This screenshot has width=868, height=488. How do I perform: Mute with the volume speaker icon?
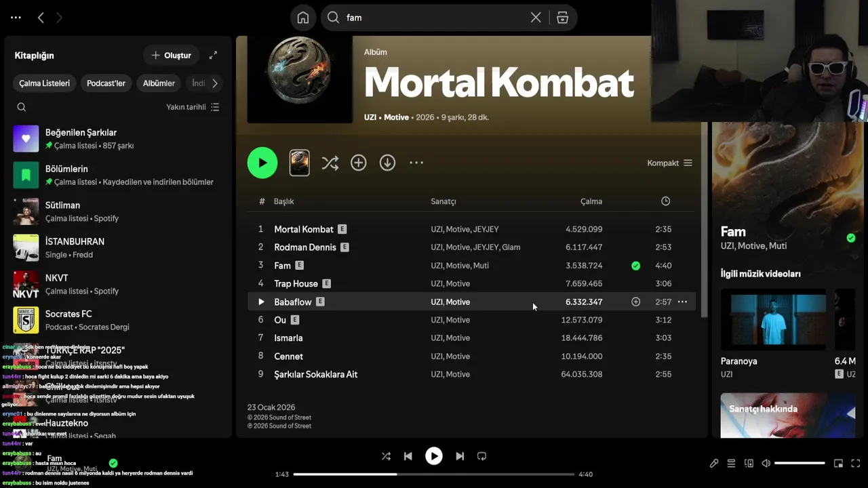[x=766, y=464]
